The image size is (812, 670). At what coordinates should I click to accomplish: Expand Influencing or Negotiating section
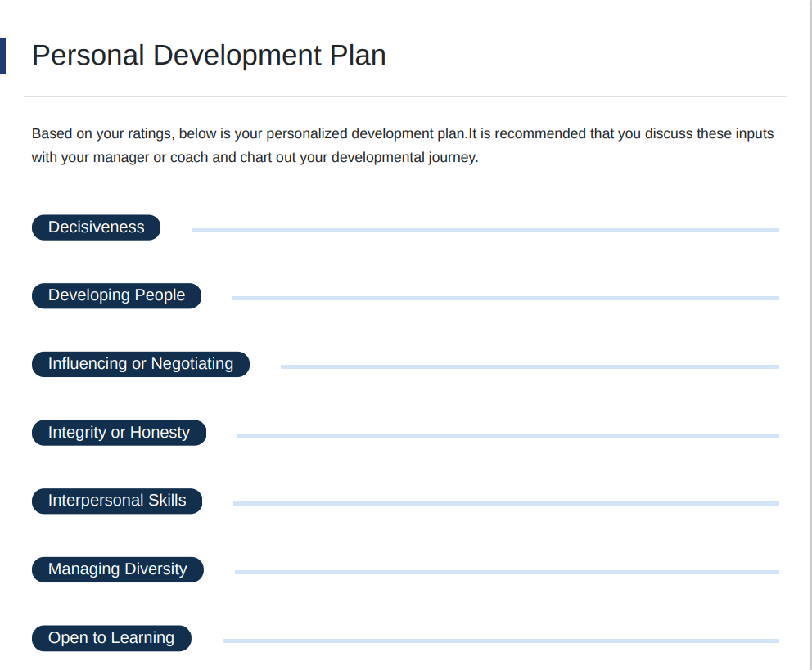(140, 364)
